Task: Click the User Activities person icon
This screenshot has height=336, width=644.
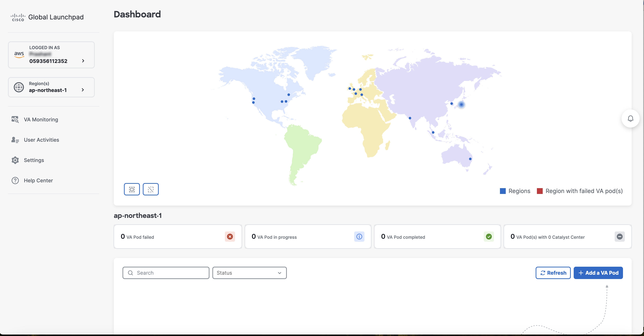Action: pyautogui.click(x=15, y=140)
